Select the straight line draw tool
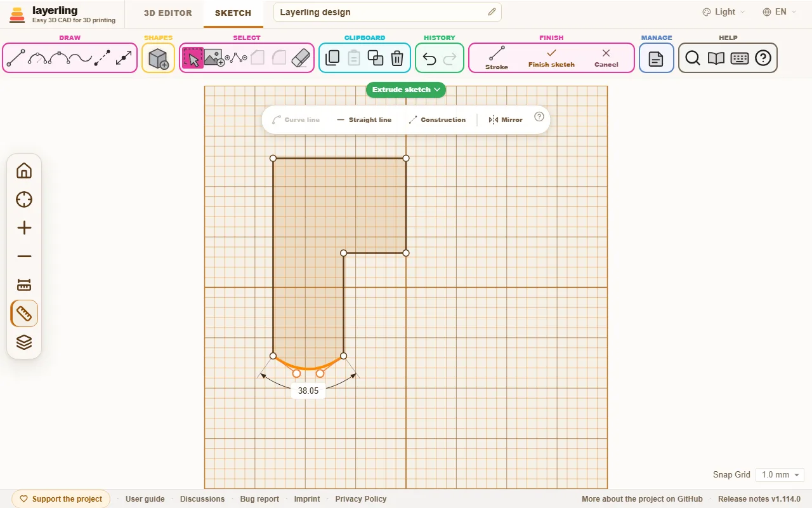 click(16, 58)
